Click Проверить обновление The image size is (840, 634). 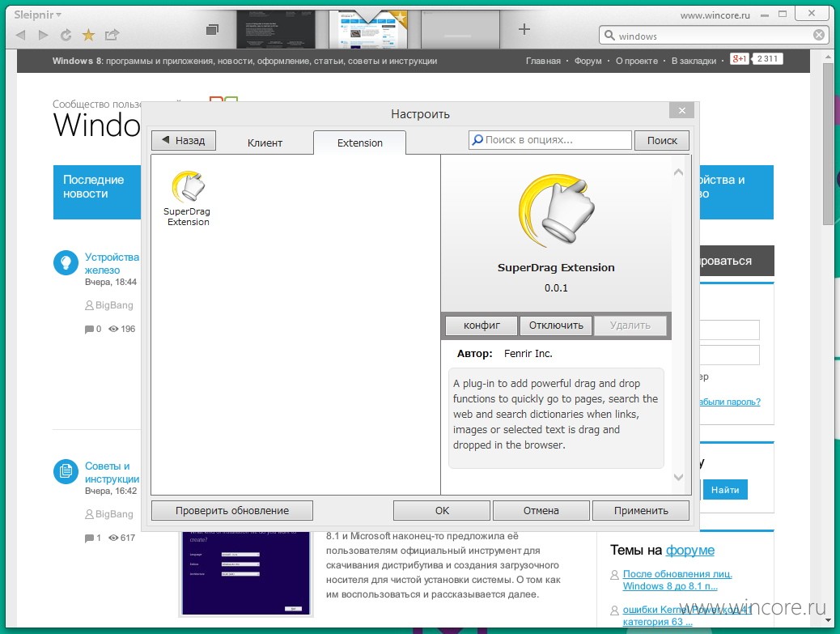(232, 511)
